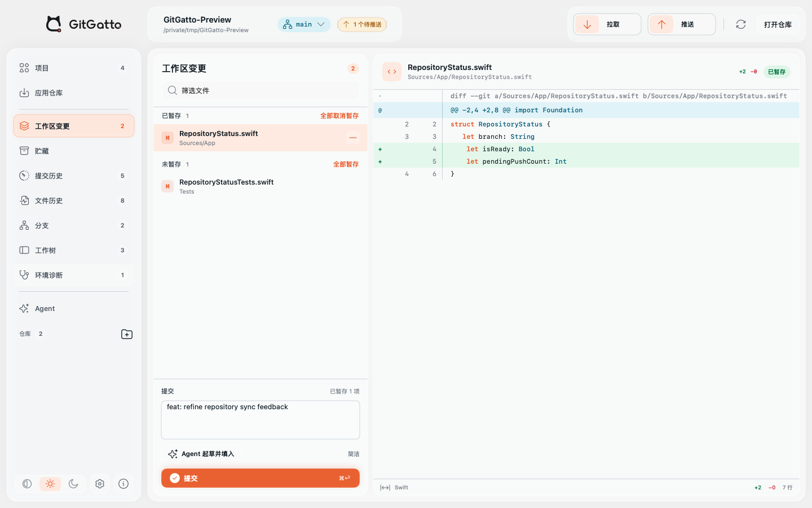Viewport: 812px width, 508px height.
Task: Expand the main branch dropdown
Action: (304, 24)
